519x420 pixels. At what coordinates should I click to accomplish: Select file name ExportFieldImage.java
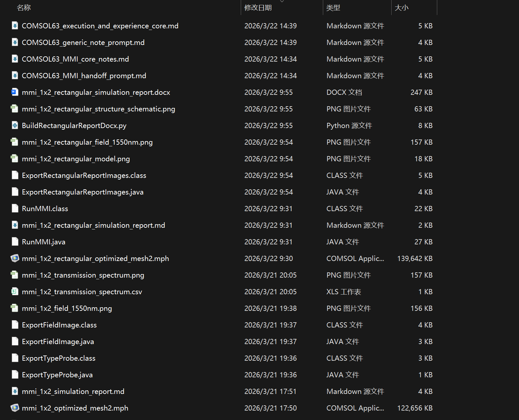[x=58, y=341]
